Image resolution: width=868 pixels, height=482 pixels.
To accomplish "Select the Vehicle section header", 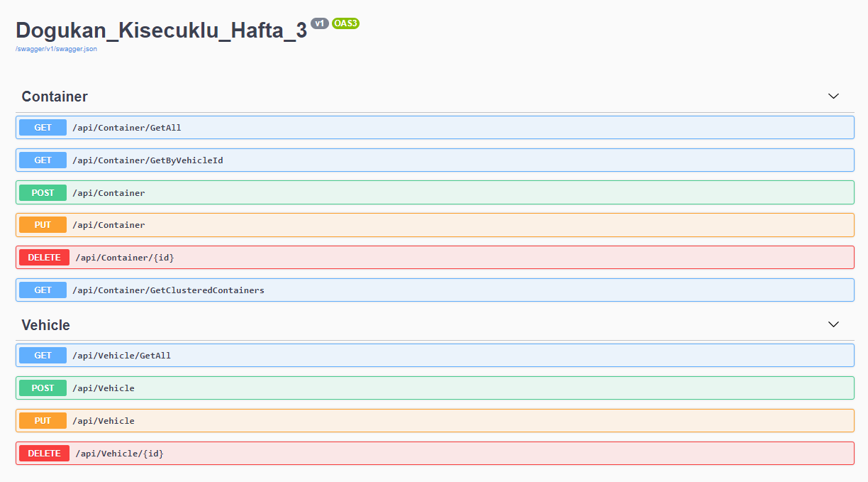I will point(45,325).
